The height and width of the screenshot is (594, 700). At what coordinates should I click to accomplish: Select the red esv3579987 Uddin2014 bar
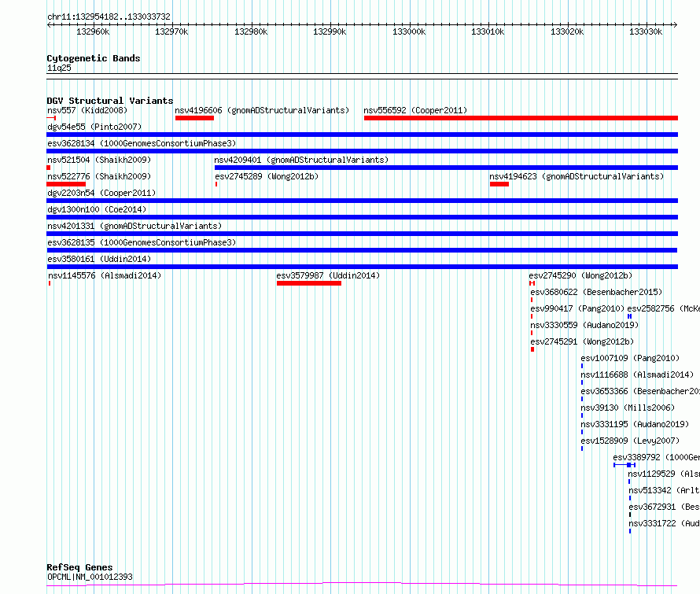(309, 283)
